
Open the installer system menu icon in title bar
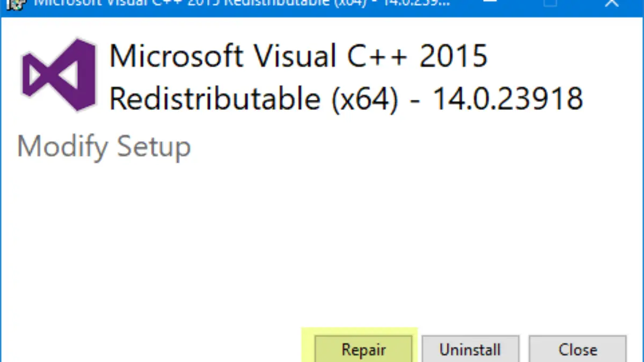16,4
